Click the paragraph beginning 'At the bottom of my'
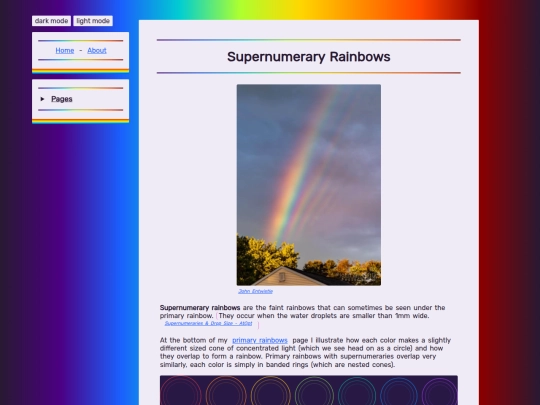 pyautogui.click(x=305, y=352)
